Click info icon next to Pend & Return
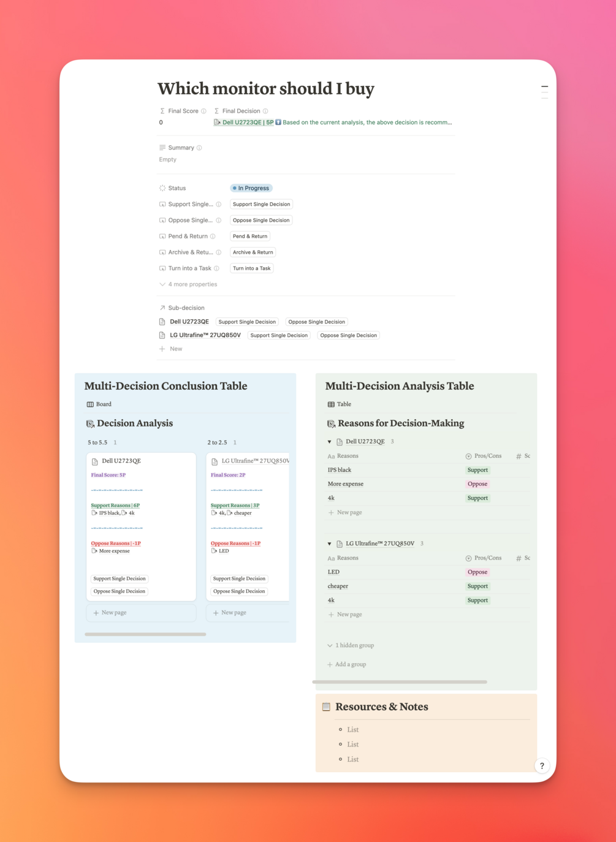The image size is (616, 842). [213, 236]
